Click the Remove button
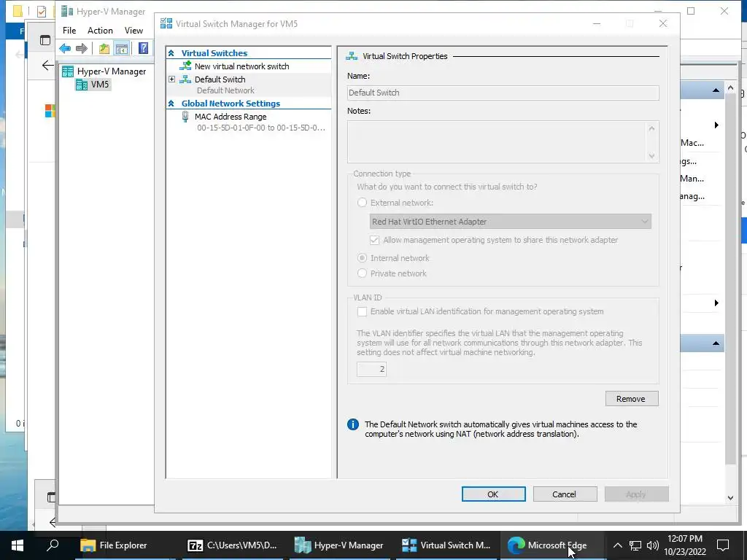747x560 pixels. [x=632, y=399]
